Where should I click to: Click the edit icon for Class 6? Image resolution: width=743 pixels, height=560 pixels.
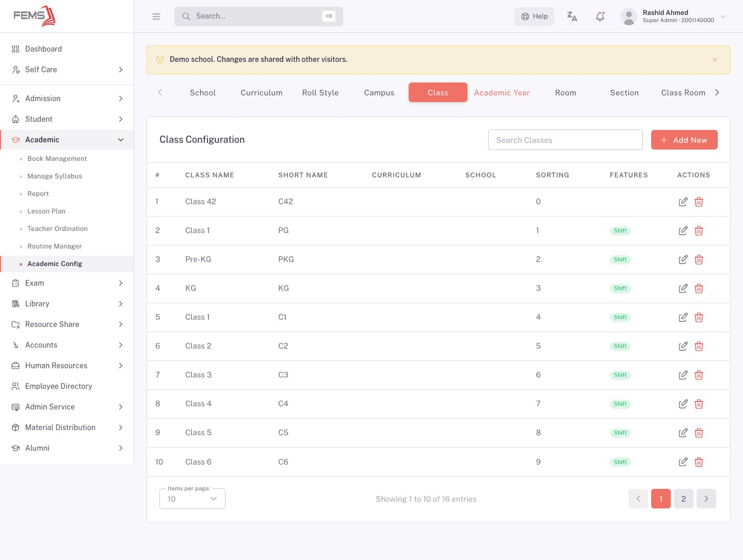click(x=683, y=462)
